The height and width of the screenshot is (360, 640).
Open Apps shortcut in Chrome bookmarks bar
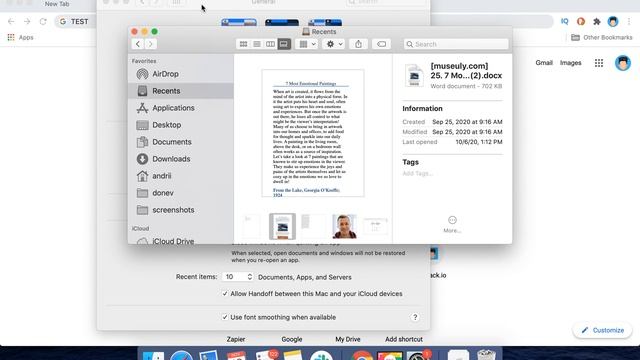(x=20, y=38)
